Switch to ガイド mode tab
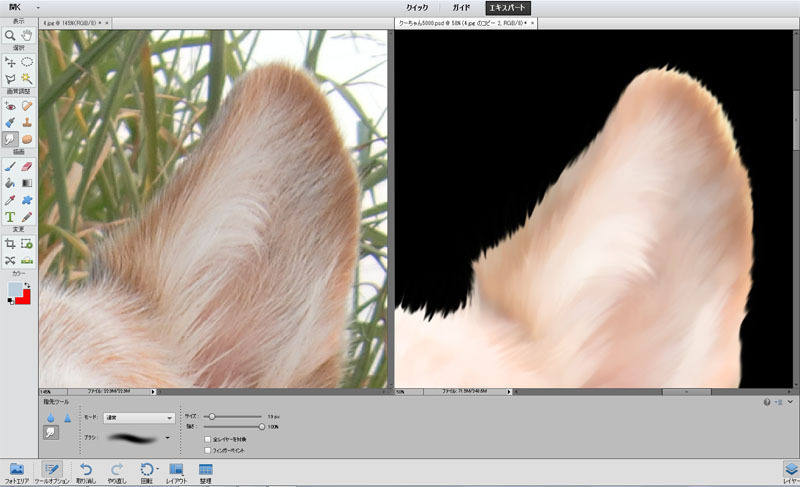The height and width of the screenshot is (487, 800). [461, 8]
